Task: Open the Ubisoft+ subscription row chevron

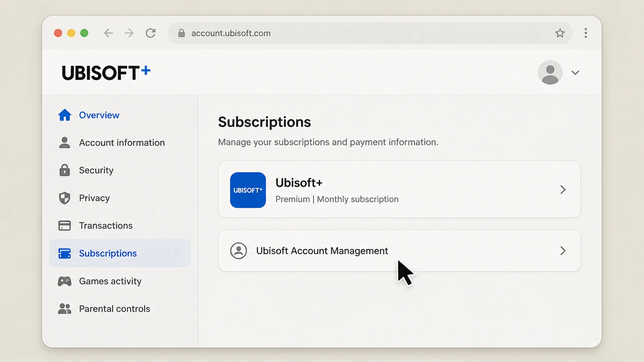Action: [563, 190]
